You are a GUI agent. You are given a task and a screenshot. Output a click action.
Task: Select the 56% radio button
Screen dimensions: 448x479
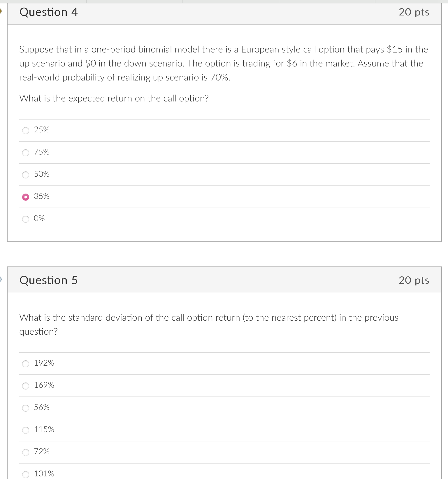[x=26, y=408]
